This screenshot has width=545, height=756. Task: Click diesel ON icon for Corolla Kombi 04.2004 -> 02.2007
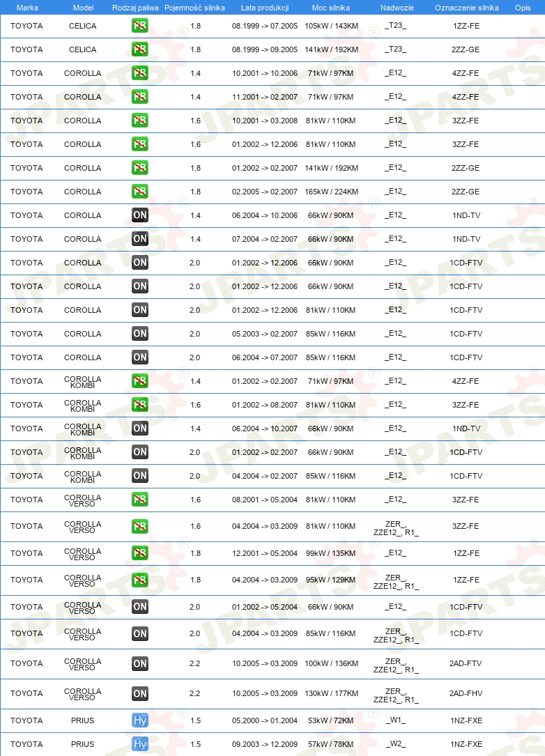pos(140,476)
